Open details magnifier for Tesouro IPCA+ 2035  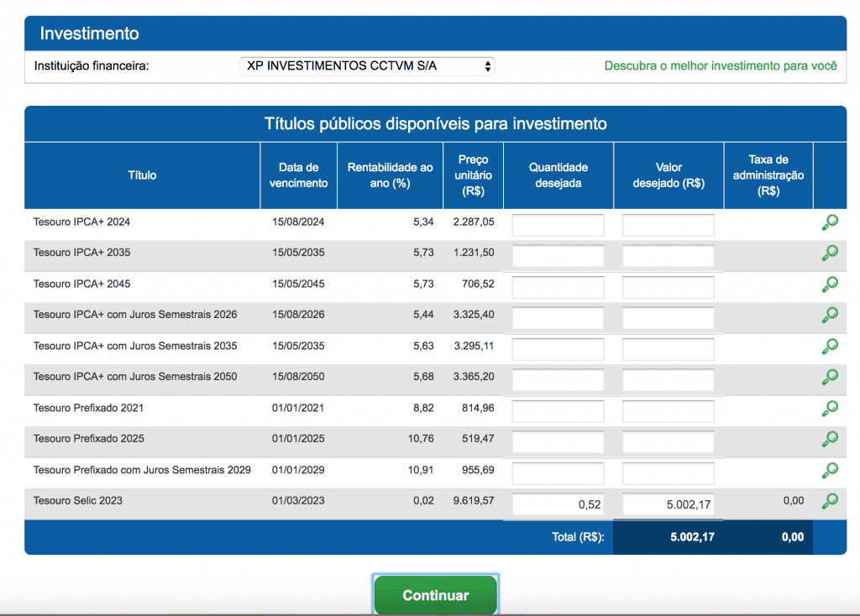830,253
